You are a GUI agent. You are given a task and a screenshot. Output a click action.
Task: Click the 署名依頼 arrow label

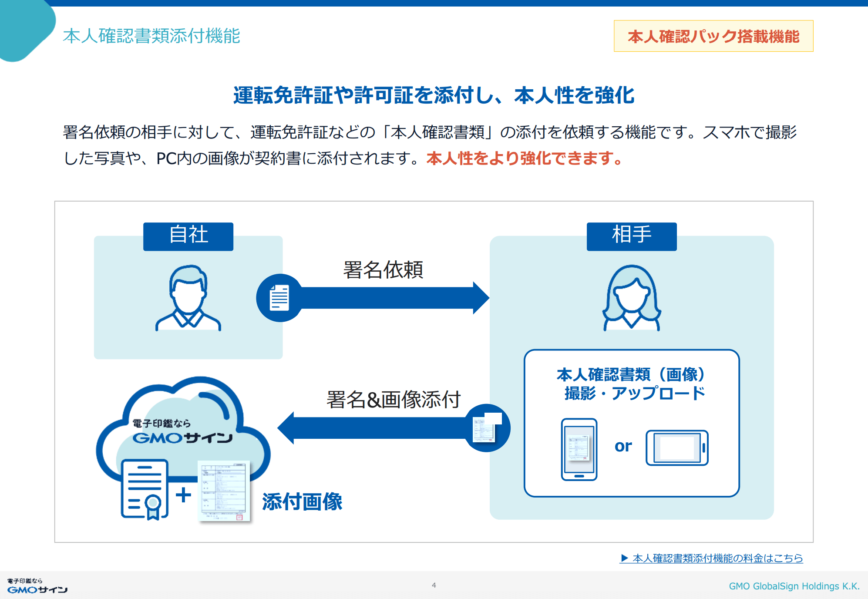pos(383,270)
